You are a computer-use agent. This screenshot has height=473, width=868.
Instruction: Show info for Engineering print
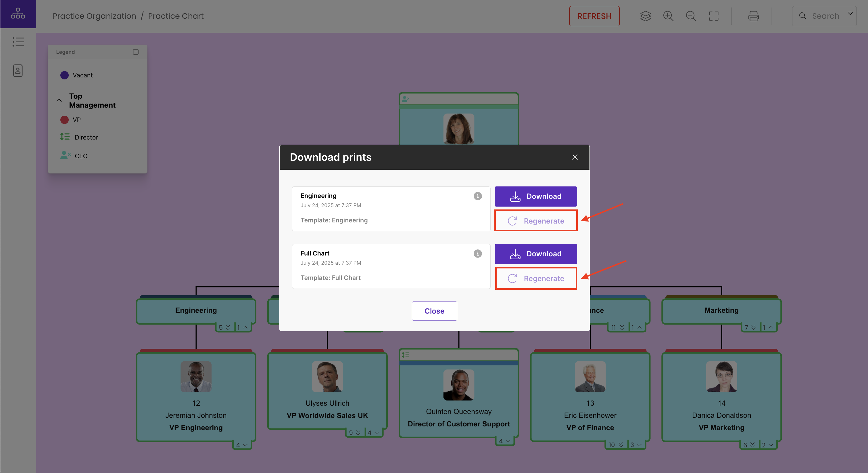(477, 196)
